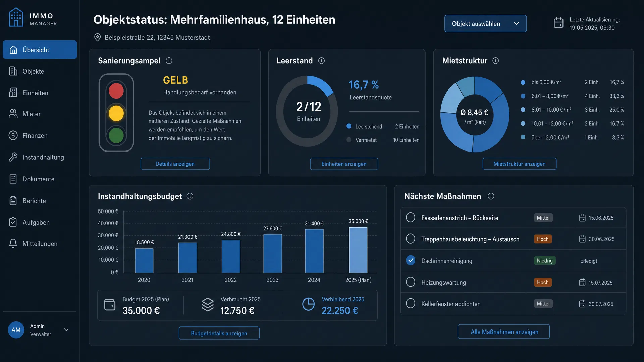
Task: Mark Fassadenanstrich – Rückseite as done
Action: tap(411, 217)
